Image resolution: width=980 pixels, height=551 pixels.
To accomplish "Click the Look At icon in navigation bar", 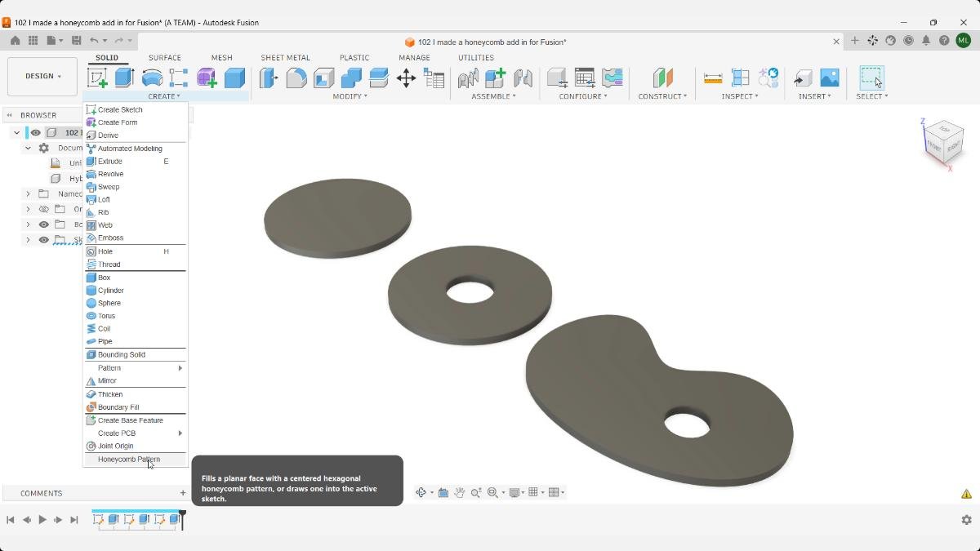I will tap(443, 492).
